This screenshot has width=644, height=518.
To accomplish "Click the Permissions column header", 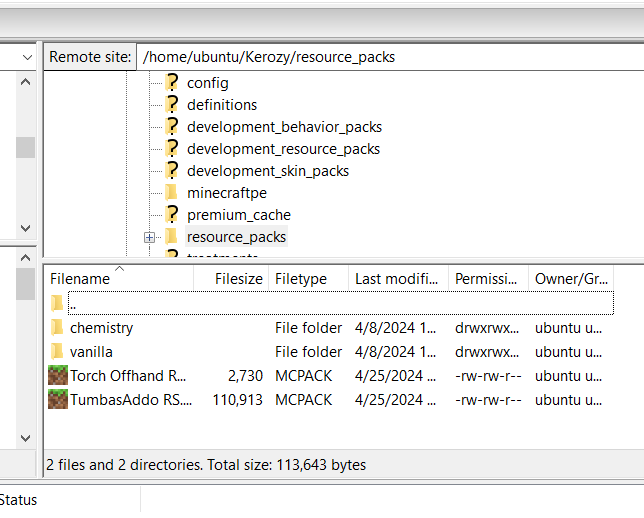I will (486, 279).
